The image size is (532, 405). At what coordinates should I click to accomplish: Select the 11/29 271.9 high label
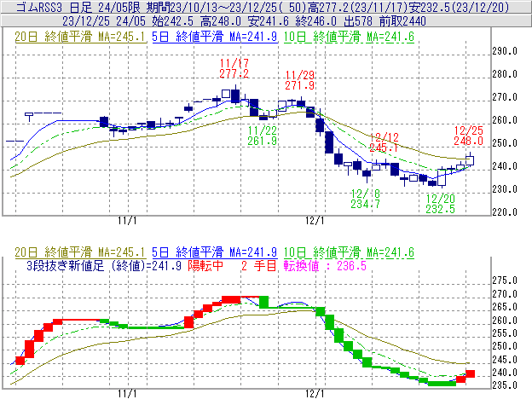click(300, 80)
